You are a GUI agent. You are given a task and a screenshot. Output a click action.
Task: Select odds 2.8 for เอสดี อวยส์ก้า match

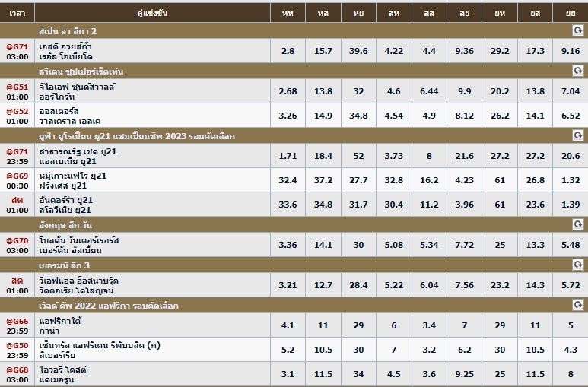click(x=288, y=51)
